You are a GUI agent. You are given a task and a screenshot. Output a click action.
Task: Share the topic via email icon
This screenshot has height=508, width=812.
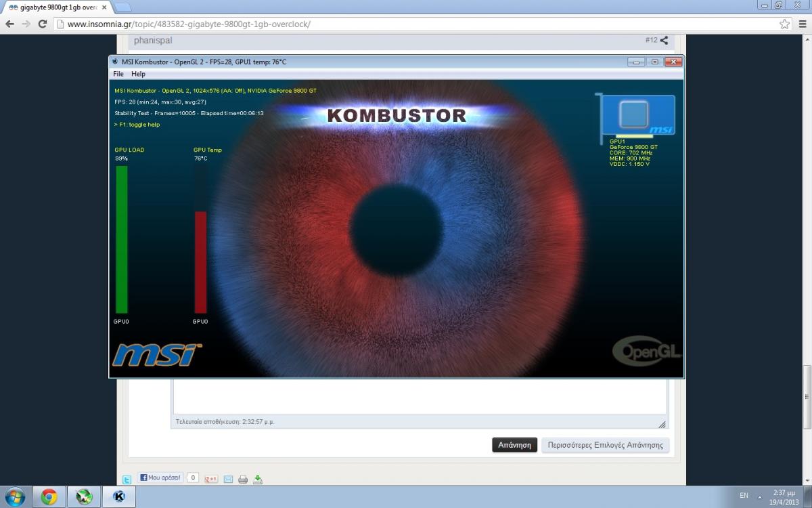(228, 479)
